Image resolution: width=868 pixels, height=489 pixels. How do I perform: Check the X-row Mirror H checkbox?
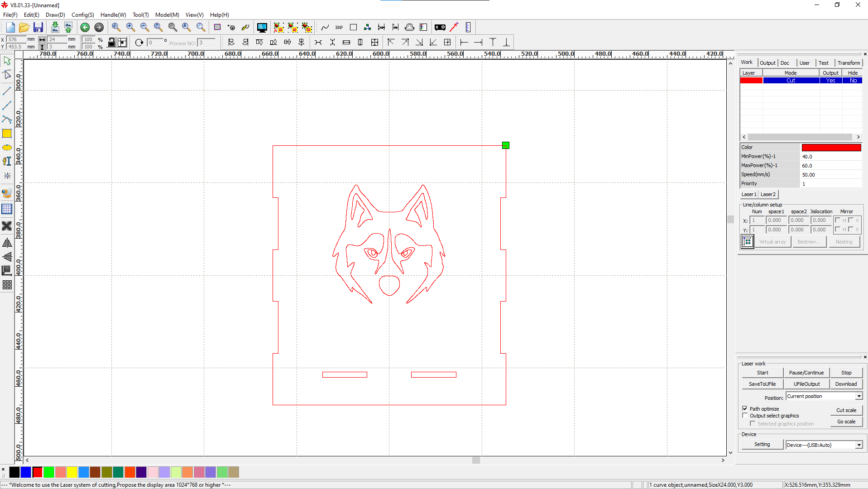838,221
